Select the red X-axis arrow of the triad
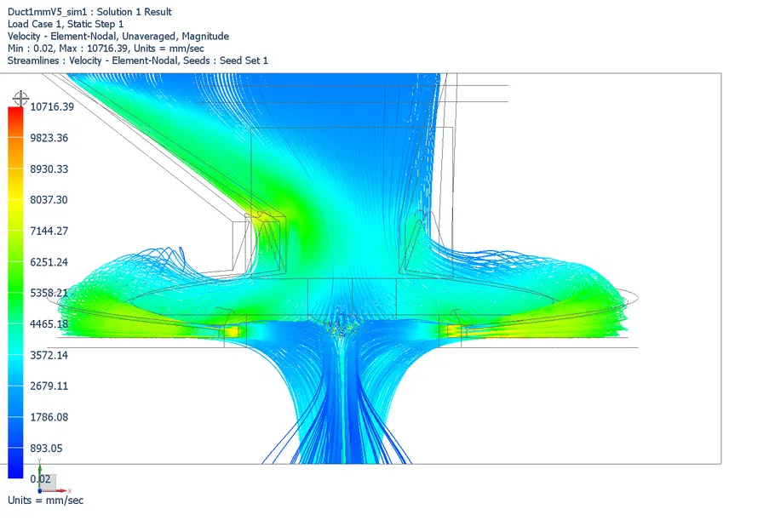Viewport: 775px width, 532px height. click(61, 490)
